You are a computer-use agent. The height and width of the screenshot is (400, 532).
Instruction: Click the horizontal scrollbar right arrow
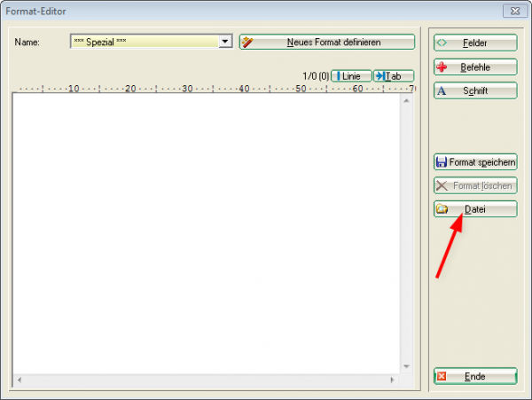pos(393,380)
